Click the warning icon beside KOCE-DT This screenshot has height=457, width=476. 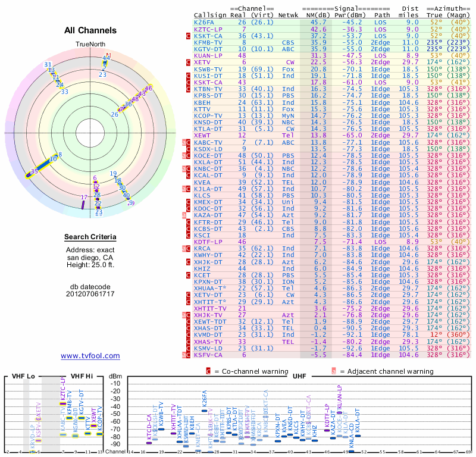(x=186, y=156)
